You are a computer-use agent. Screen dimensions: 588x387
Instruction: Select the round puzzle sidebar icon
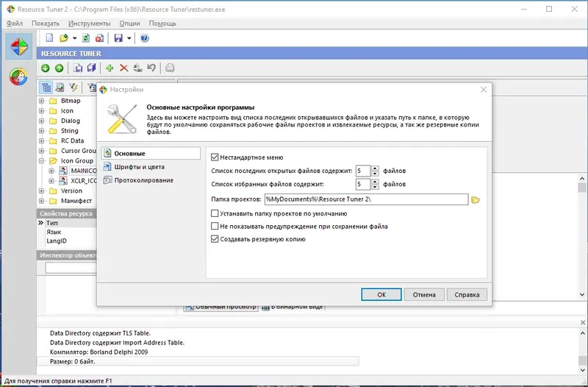click(18, 77)
